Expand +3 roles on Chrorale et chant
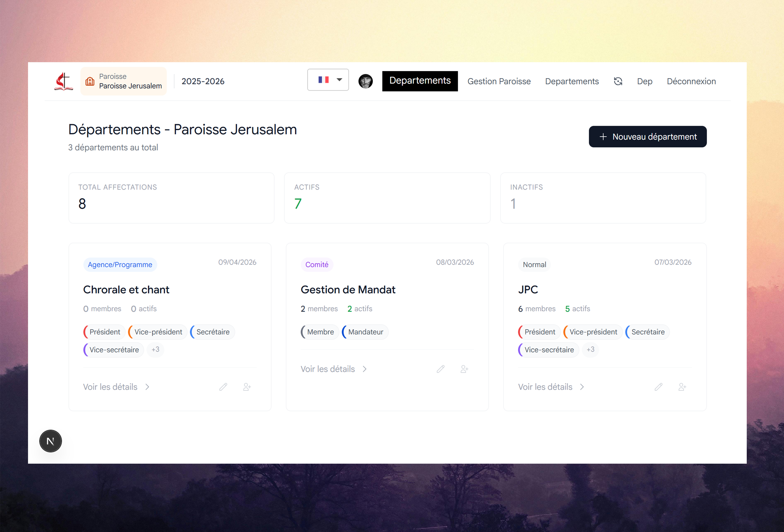 155,349
